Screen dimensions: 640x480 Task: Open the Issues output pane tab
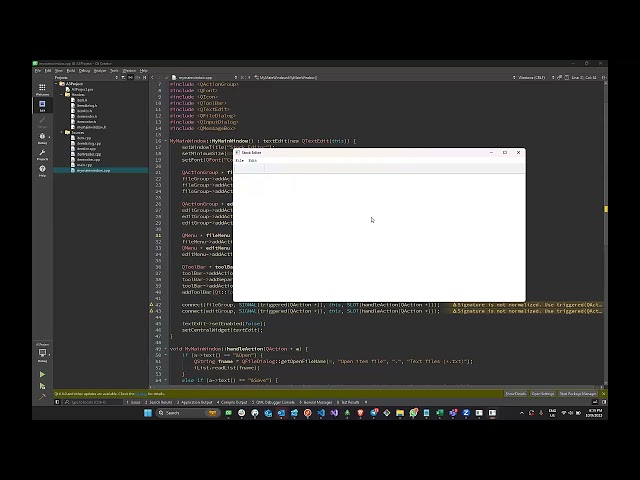[133, 402]
